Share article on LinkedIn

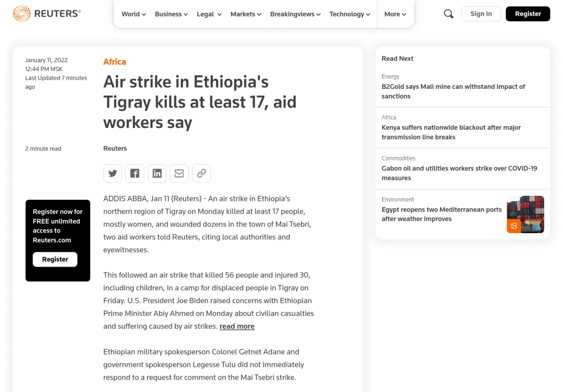pyautogui.click(x=157, y=173)
